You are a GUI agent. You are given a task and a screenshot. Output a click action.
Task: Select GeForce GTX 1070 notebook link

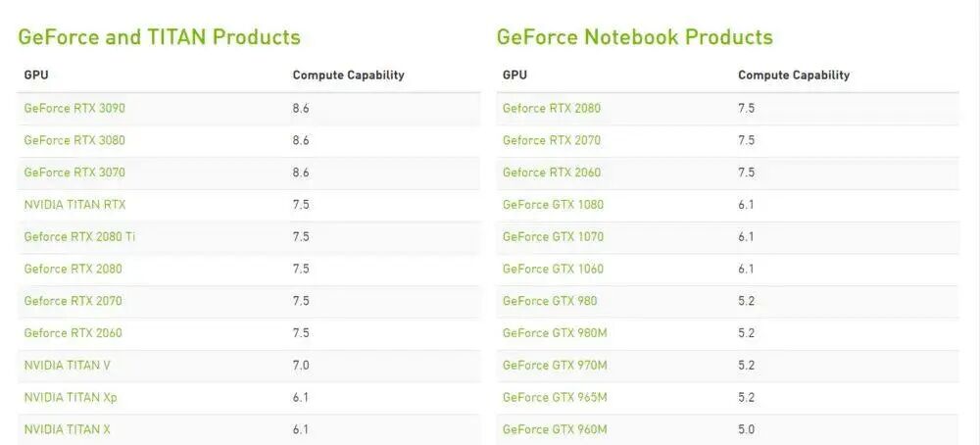tap(553, 236)
